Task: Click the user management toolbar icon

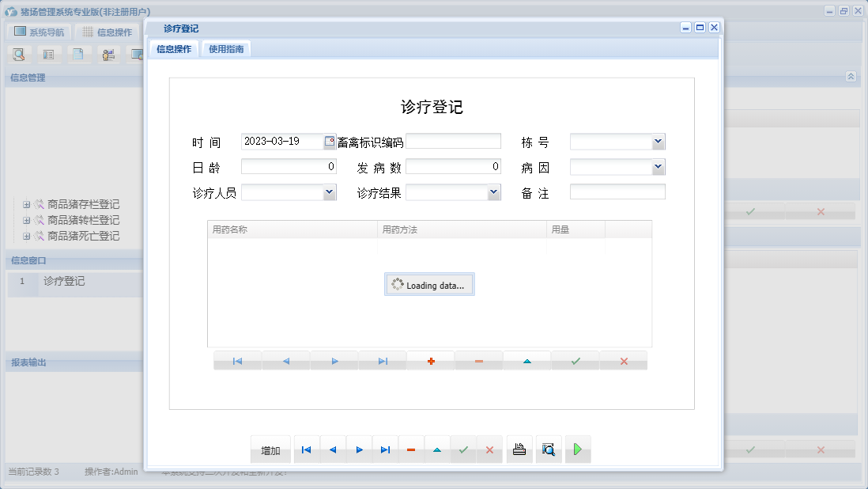Action: (x=108, y=54)
